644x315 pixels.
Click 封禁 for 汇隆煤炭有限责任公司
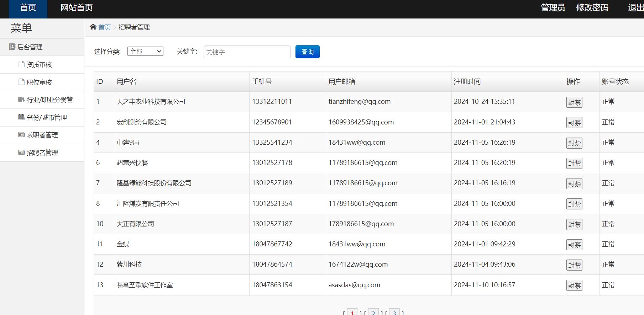coord(574,204)
